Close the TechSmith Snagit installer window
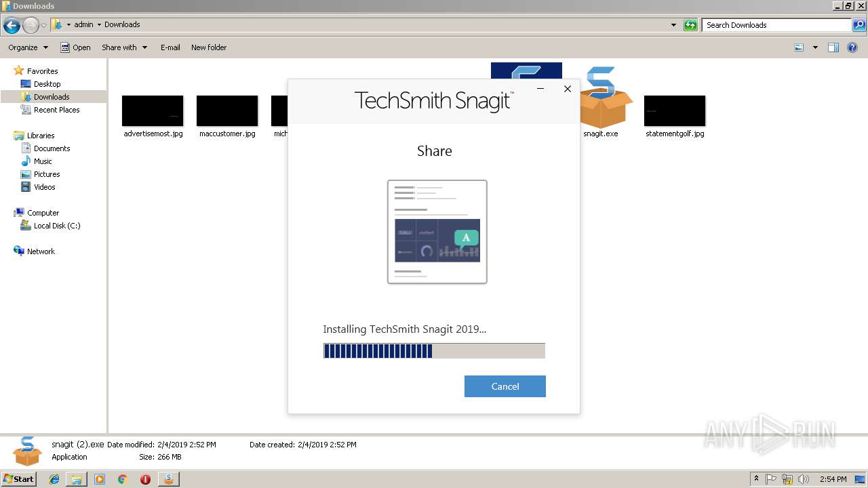The width and height of the screenshot is (868, 488). [568, 89]
